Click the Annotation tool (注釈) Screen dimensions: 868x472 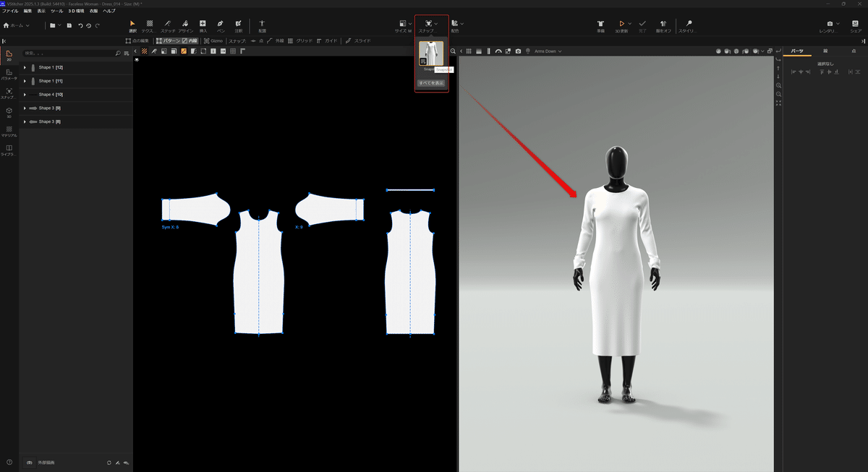coord(239,25)
